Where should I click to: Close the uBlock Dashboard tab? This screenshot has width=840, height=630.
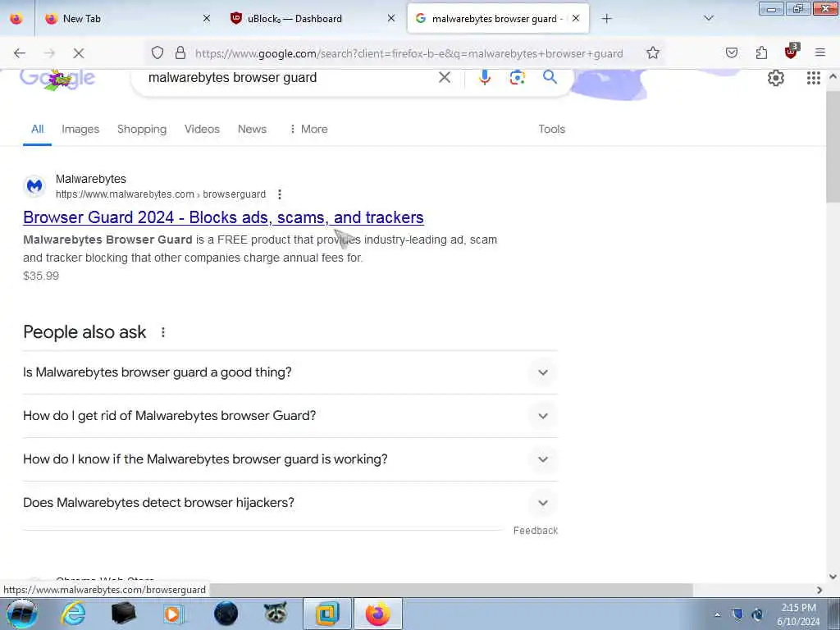[x=391, y=19]
